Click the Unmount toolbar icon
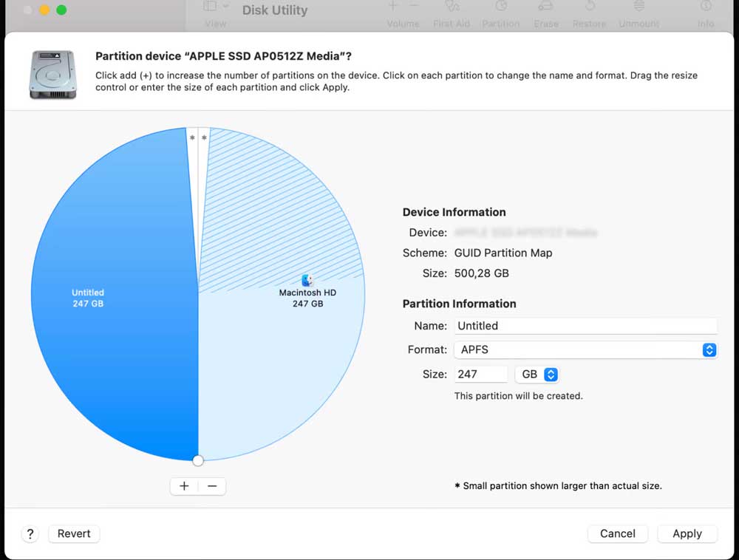739x560 pixels. tap(639, 6)
